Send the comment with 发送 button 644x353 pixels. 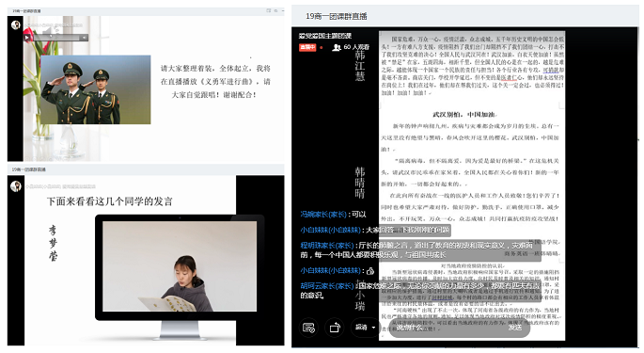click(x=515, y=328)
